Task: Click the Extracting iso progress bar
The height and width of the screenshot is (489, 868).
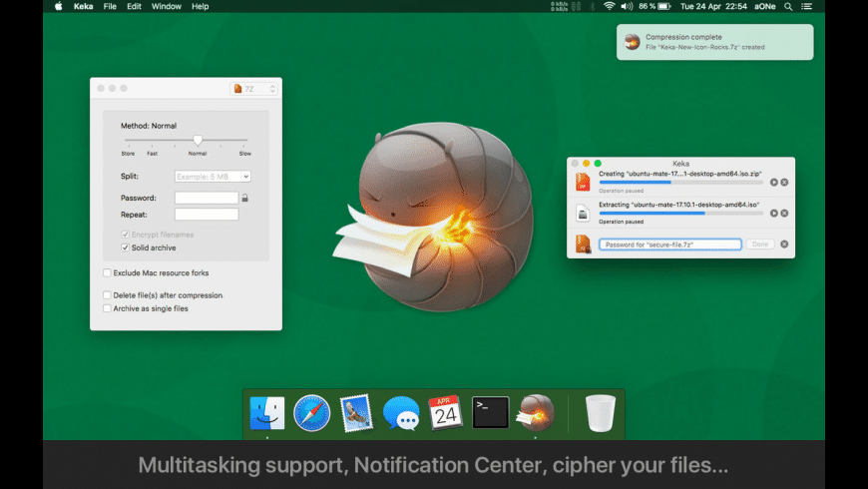Action: tap(681, 214)
